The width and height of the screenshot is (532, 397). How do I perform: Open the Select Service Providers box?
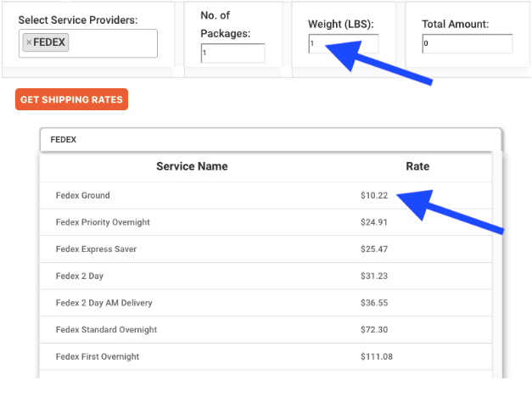88,43
